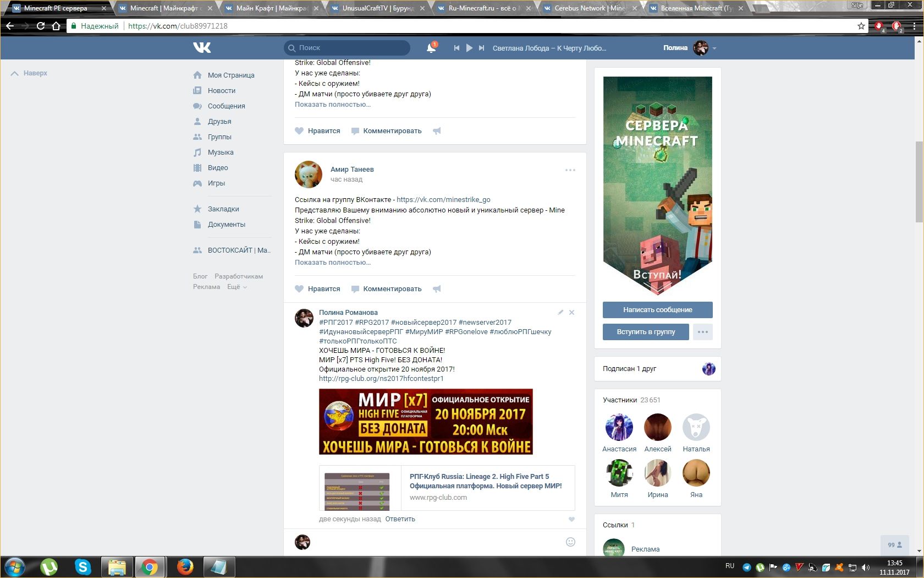Bookmark this page with the star icon
Image resolution: width=924 pixels, height=578 pixels.
point(861,26)
